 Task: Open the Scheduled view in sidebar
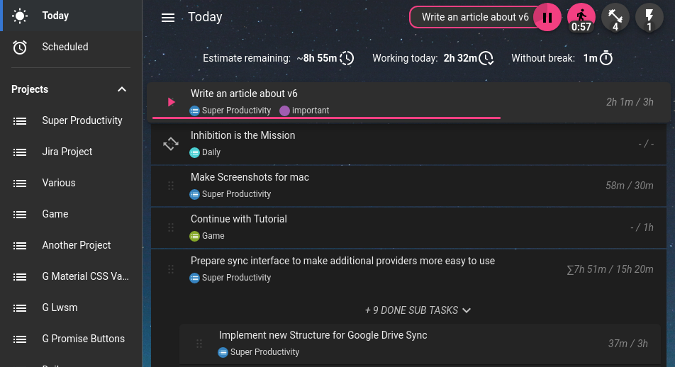pyautogui.click(x=71, y=47)
